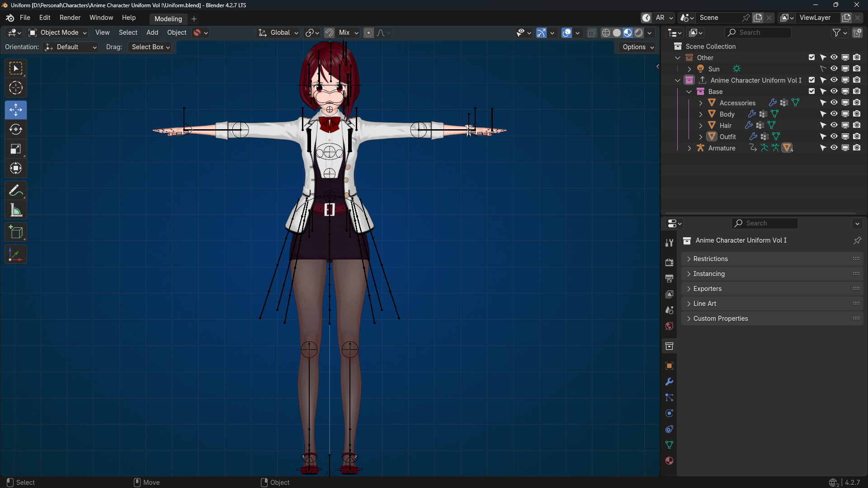Viewport: 868px width, 488px height.
Task: Disable Armature in renders
Action: click(857, 148)
